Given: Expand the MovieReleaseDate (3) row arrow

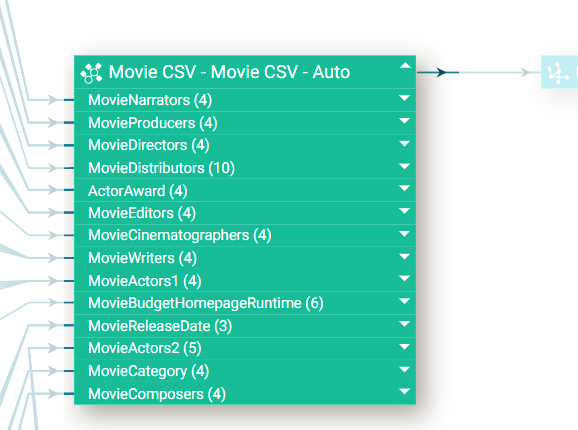Looking at the screenshot, I should coord(404,324).
